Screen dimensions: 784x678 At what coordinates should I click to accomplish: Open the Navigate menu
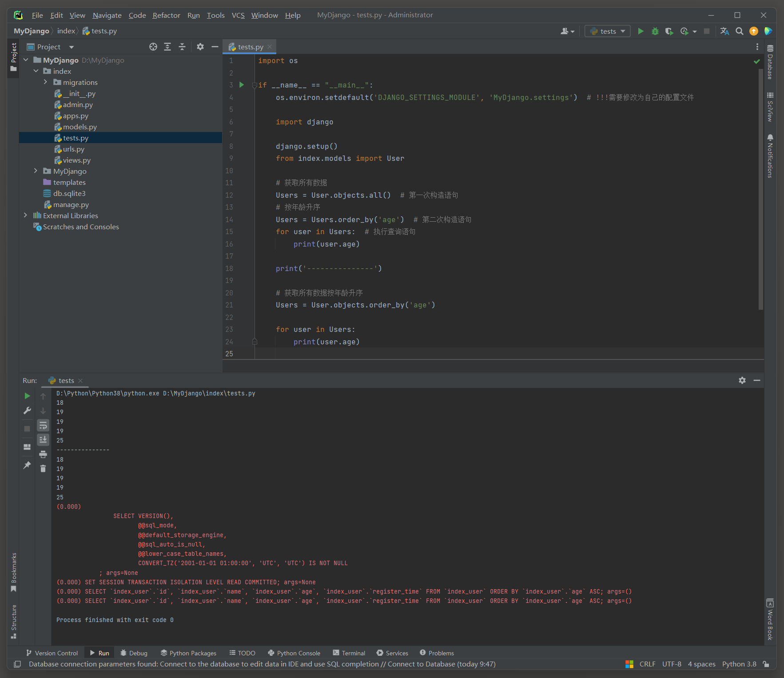107,15
